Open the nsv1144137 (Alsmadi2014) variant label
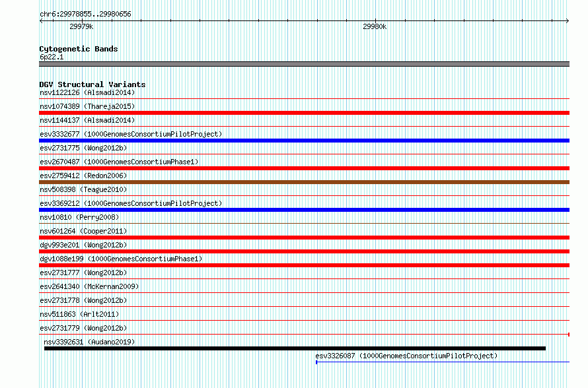 87,120
